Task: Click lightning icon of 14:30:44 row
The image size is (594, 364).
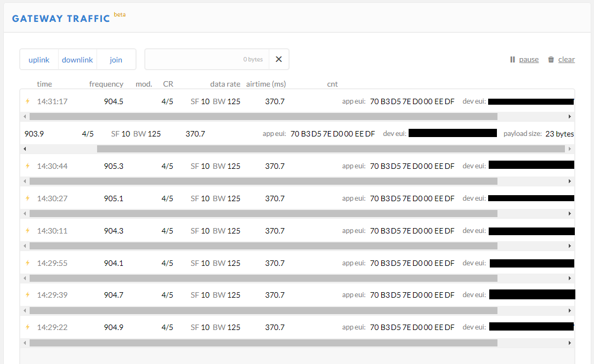Action: [x=27, y=166]
